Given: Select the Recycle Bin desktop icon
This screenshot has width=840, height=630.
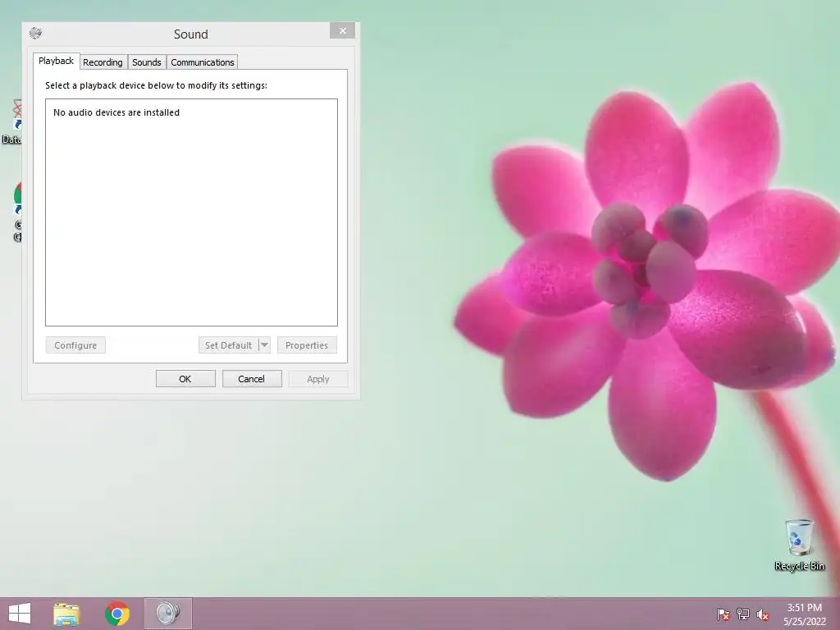Looking at the screenshot, I should pyautogui.click(x=799, y=545).
